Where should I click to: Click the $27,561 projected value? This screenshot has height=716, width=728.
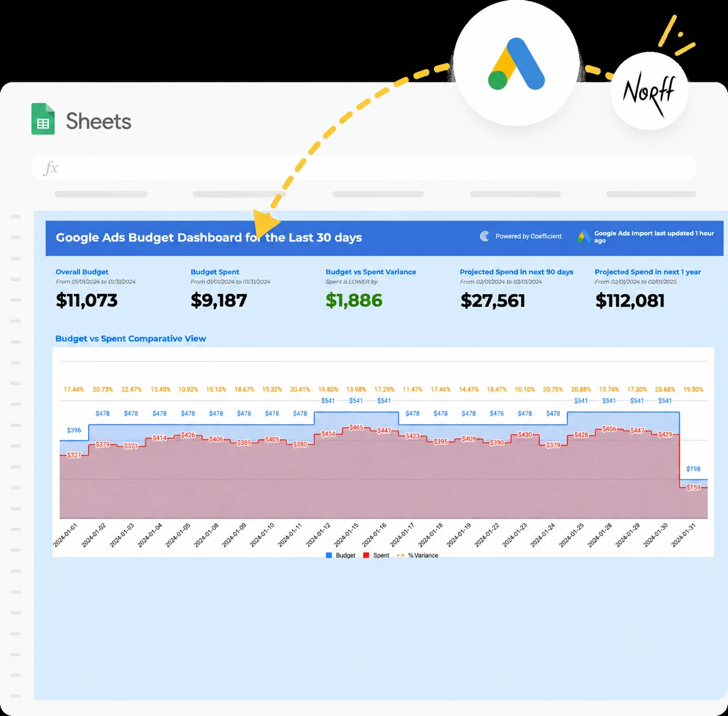click(492, 300)
